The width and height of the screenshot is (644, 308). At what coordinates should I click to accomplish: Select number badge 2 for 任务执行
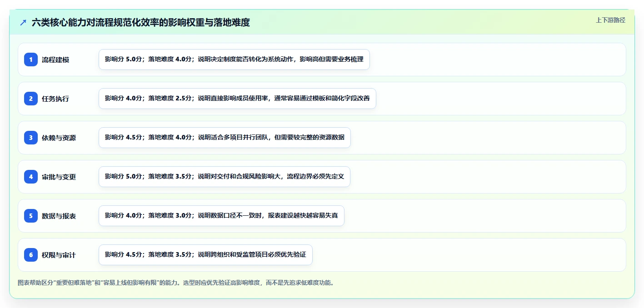pos(31,99)
